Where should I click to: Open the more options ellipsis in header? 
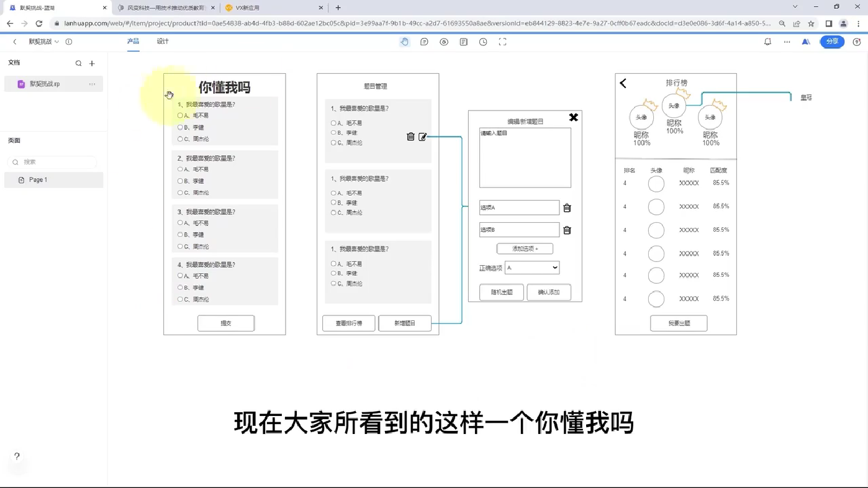pos(787,42)
